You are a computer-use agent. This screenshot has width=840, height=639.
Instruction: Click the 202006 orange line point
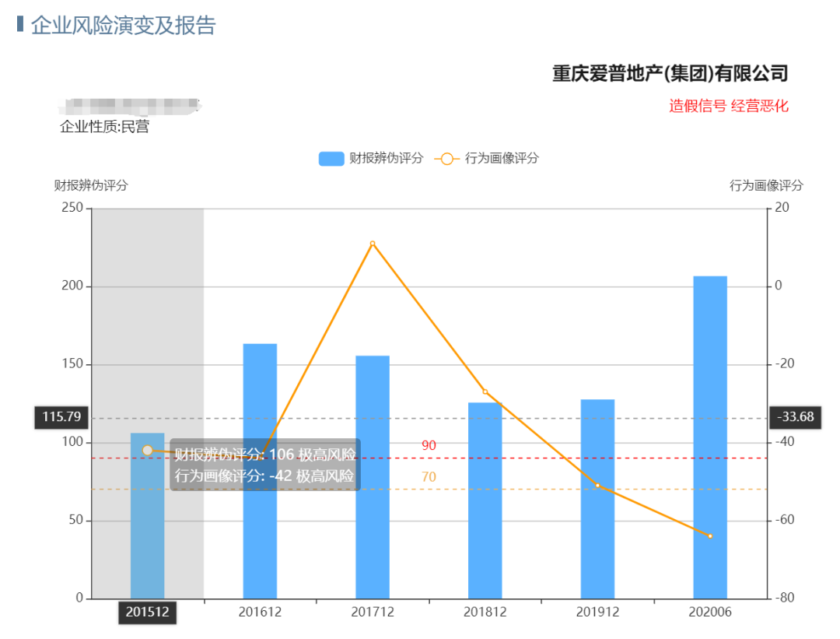(710, 536)
